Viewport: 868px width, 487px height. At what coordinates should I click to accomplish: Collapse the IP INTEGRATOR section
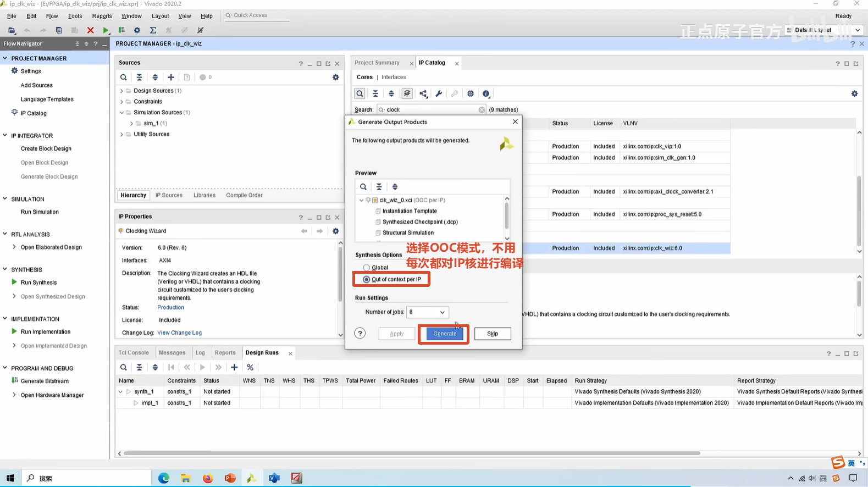pos(5,136)
